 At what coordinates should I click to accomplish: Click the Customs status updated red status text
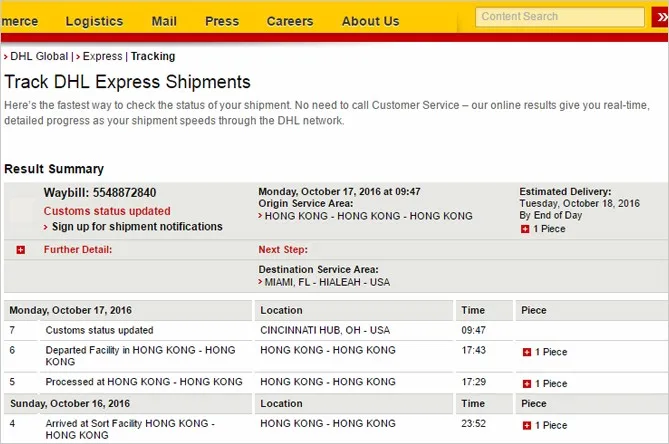click(107, 211)
